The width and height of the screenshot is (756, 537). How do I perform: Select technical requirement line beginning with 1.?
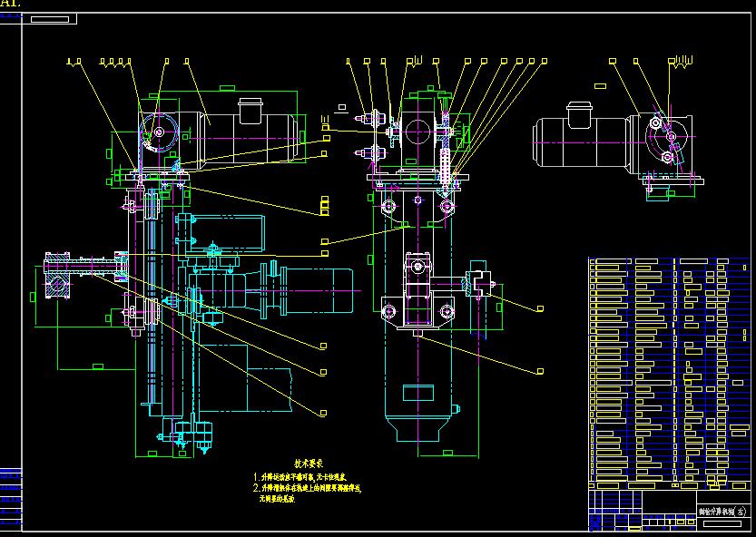(299, 477)
